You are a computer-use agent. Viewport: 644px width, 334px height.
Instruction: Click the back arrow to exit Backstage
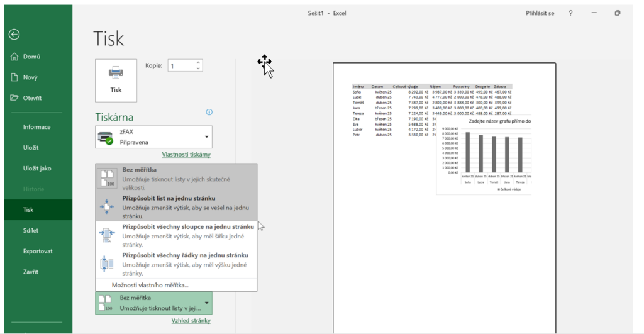click(x=14, y=35)
